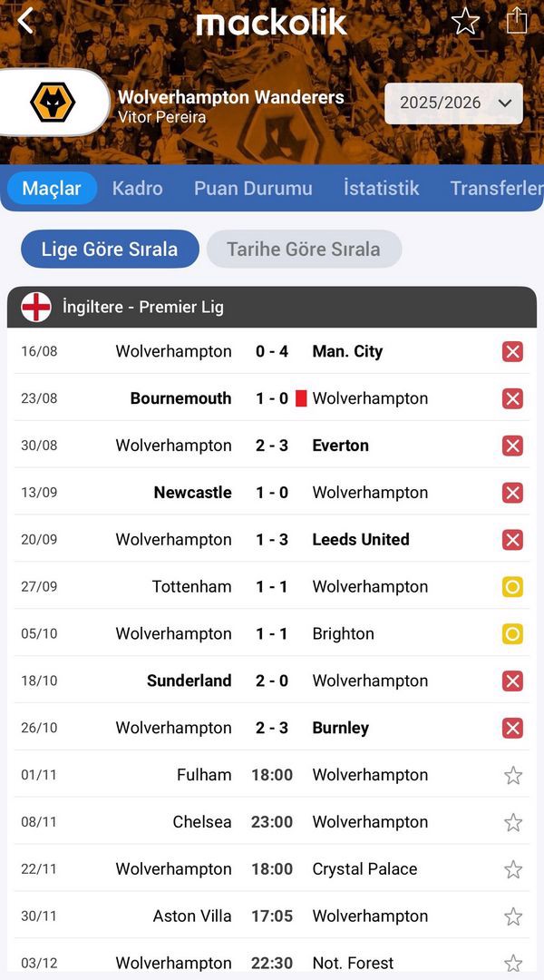This screenshot has width=544, height=980.
Task: Collapse the İngiltere - Premier Lig section
Action: (272, 307)
